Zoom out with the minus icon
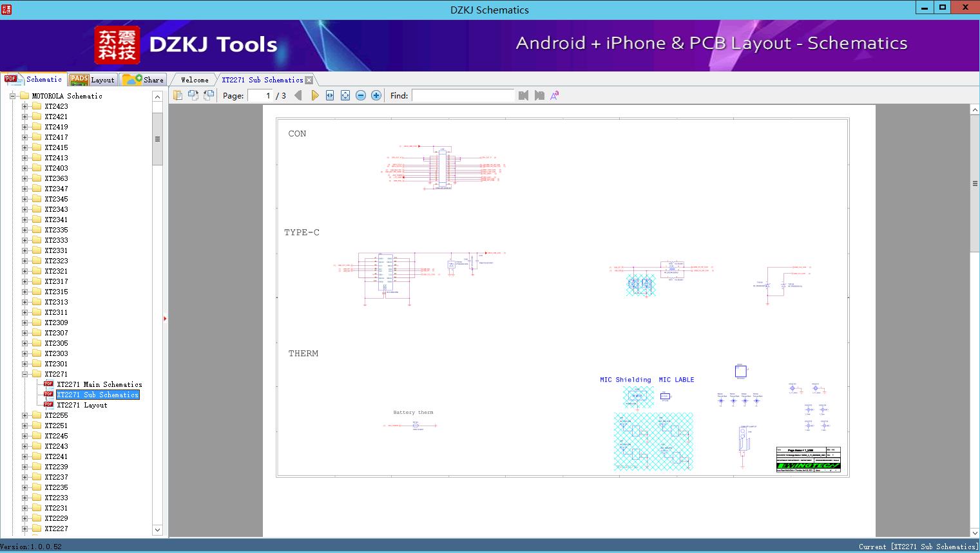The height and width of the screenshot is (553, 980). 361,95
